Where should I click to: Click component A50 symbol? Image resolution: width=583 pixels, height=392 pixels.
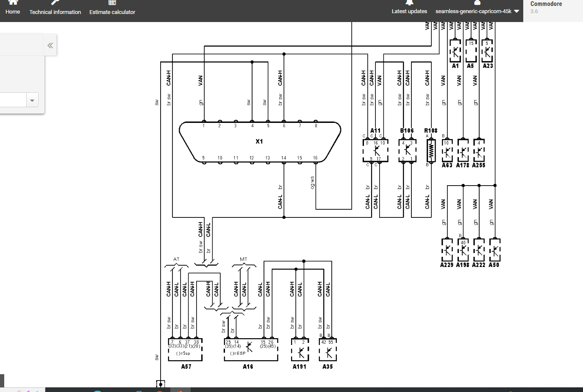point(495,250)
